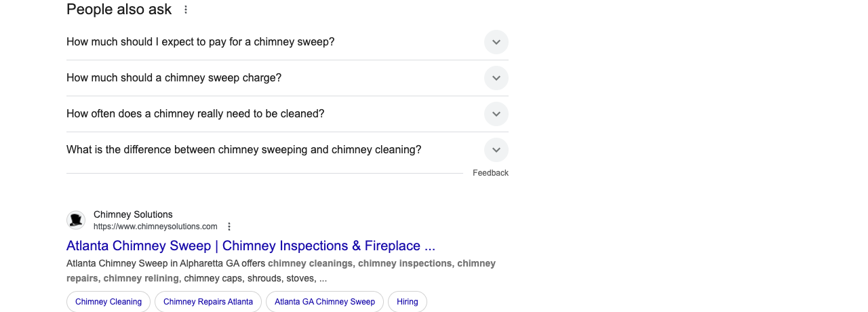The image size is (868, 312).
Task: Send Feedback on People also ask
Action: (x=490, y=173)
